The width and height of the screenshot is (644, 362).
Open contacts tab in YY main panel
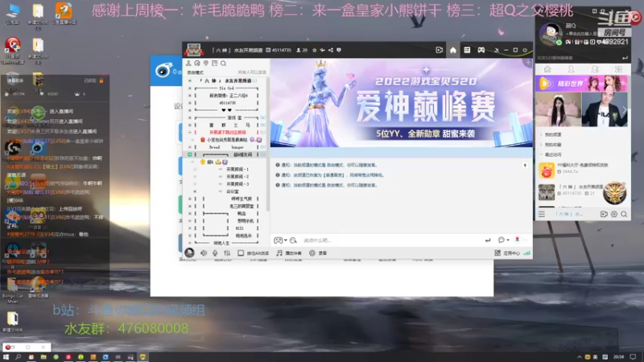(x=572, y=69)
